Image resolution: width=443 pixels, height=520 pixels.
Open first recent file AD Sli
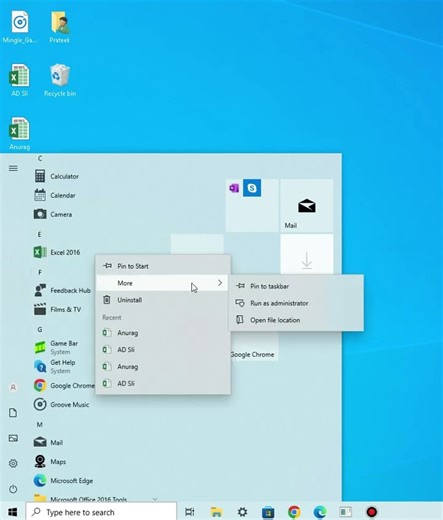point(163,350)
